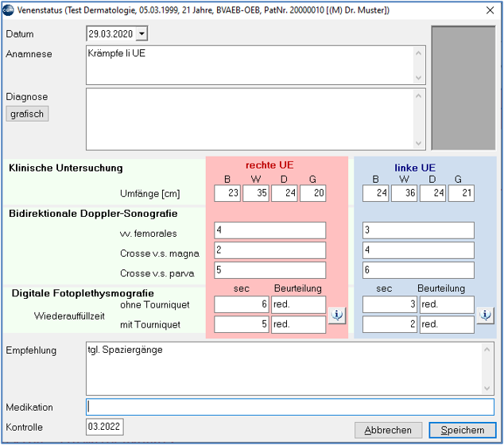Edit linke UE mit Tourniquet sec value 2

[x=390, y=324]
